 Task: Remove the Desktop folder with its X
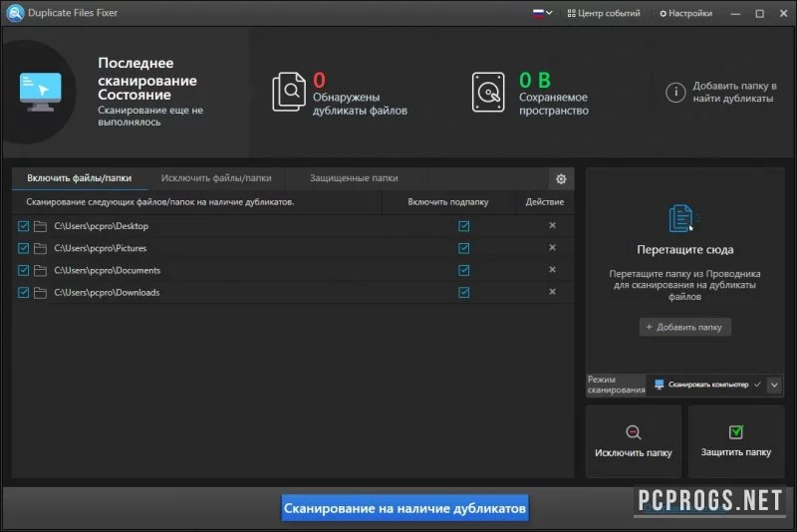pyautogui.click(x=553, y=225)
